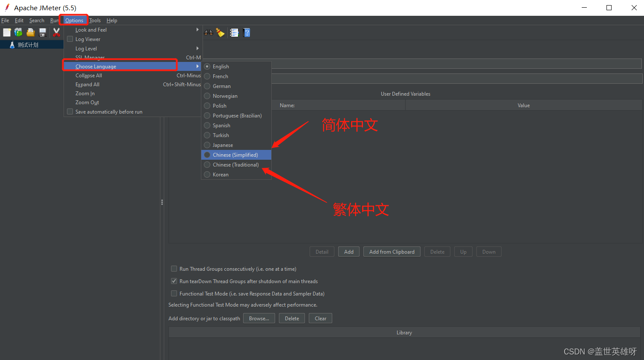Click Add from Clipboard button
Screen dimensions: 644x360
(392, 252)
